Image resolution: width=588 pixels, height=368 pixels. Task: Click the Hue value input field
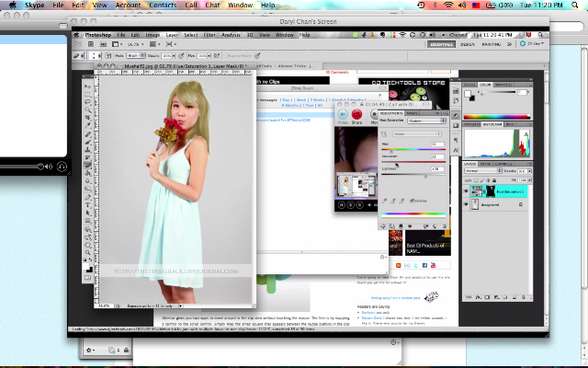437,144
